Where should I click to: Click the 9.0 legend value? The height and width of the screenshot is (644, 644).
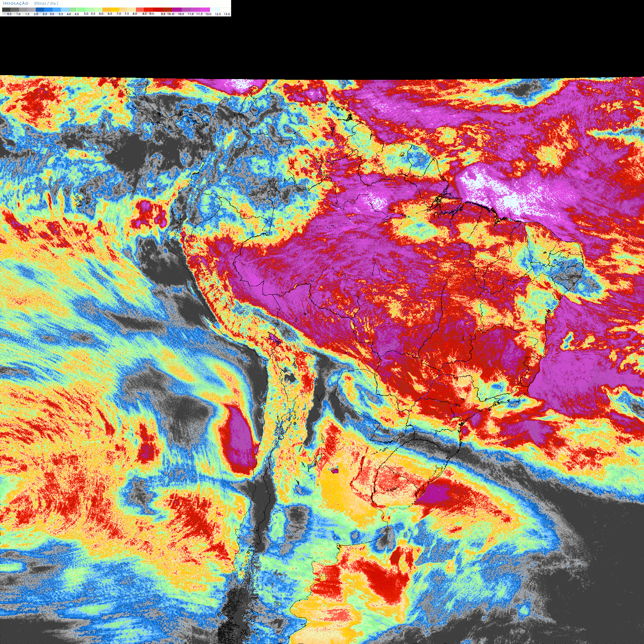(x=152, y=14)
